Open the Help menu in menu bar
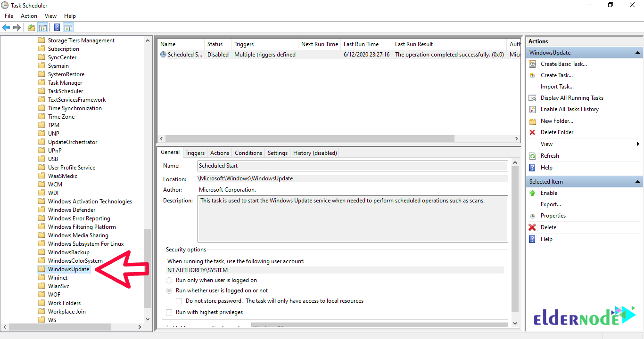 (70, 16)
